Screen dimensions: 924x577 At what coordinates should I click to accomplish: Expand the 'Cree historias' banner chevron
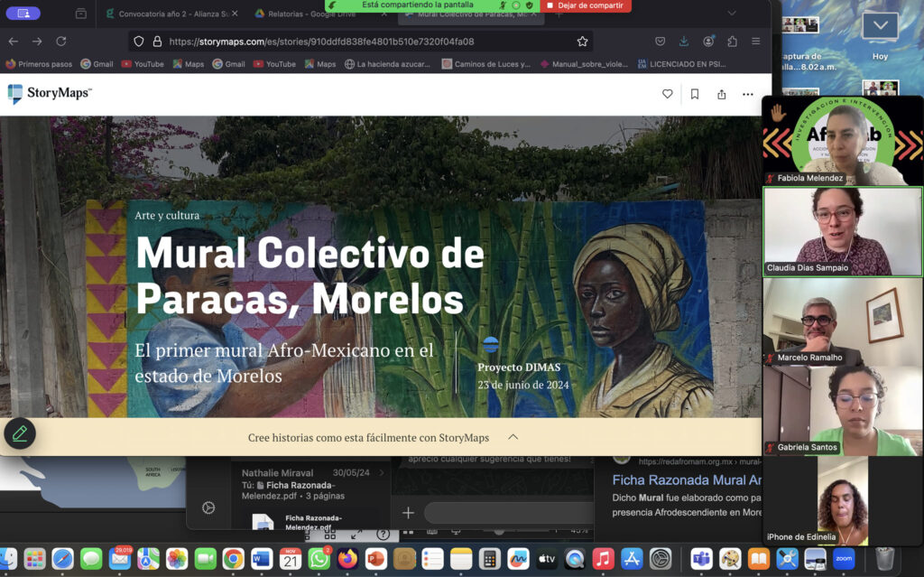pos(513,437)
